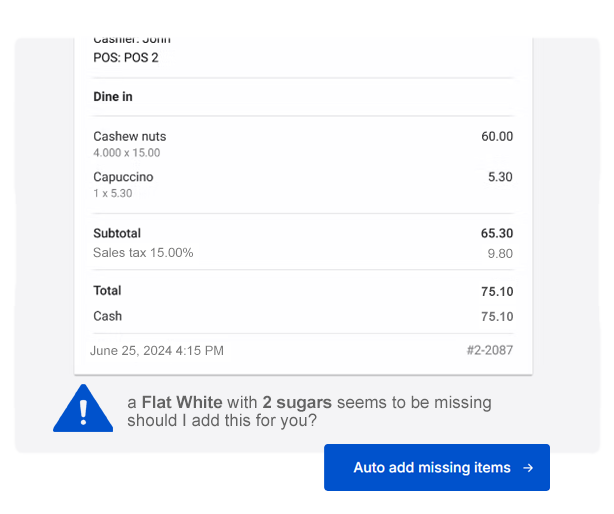Click the Cashew nuts price 60.00

(496, 136)
